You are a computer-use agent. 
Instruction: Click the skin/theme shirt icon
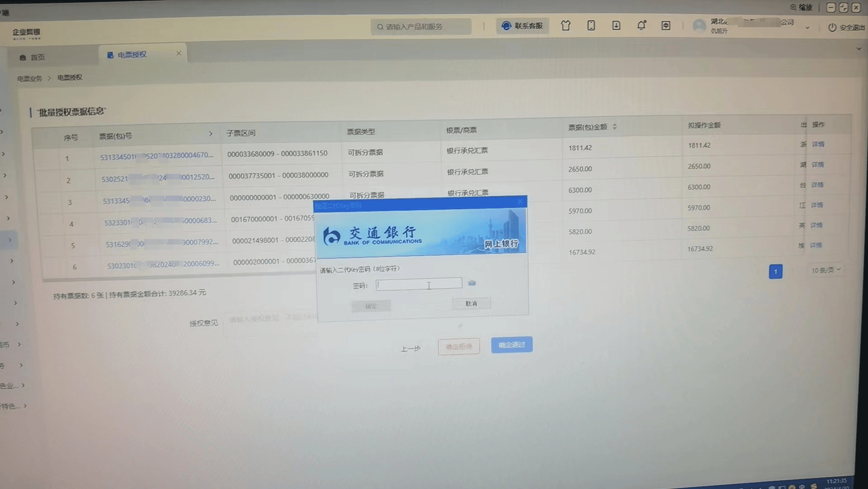pyautogui.click(x=565, y=26)
